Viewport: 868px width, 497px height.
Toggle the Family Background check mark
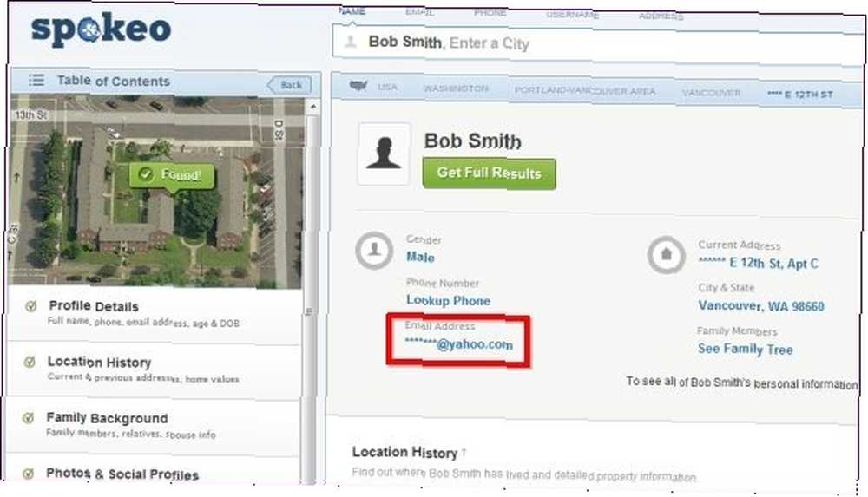[x=29, y=418]
